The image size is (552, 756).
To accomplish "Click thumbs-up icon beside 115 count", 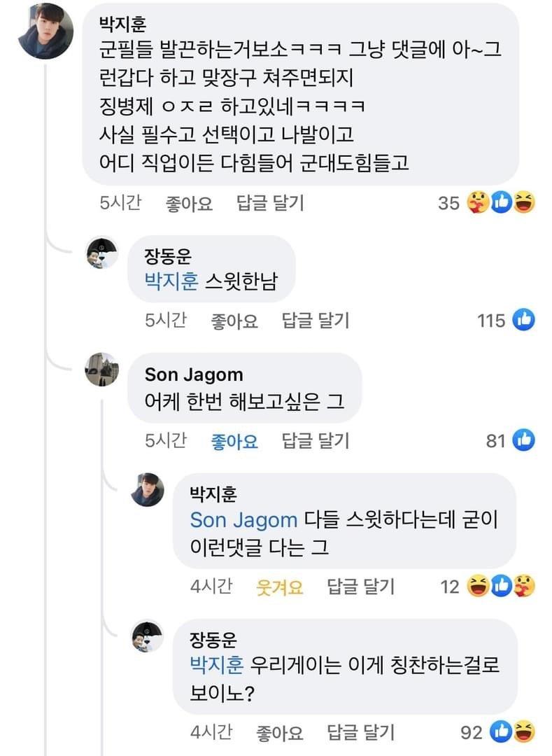I will coord(523,321).
